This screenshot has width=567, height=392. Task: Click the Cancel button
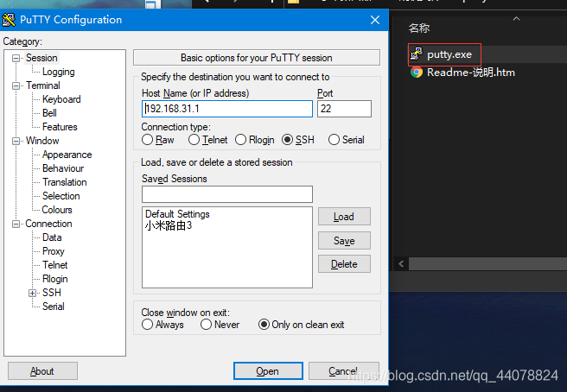click(343, 371)
